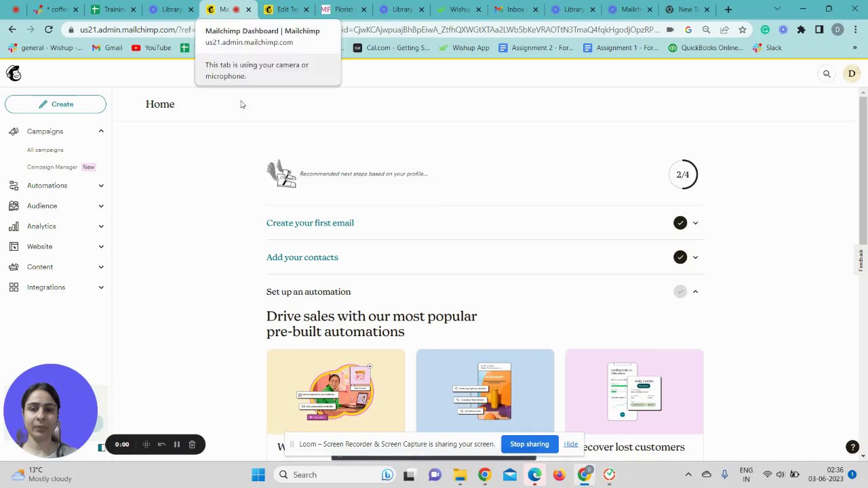The image size is (868, 488).
Task: Click the Loom camera bubble
Action: click(50, 411)
